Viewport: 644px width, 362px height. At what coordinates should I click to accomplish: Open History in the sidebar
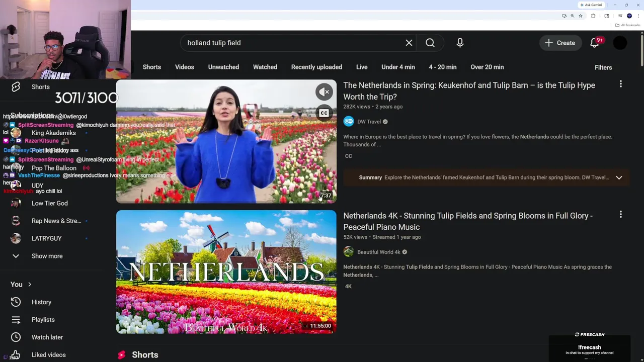tap(41, 302)
